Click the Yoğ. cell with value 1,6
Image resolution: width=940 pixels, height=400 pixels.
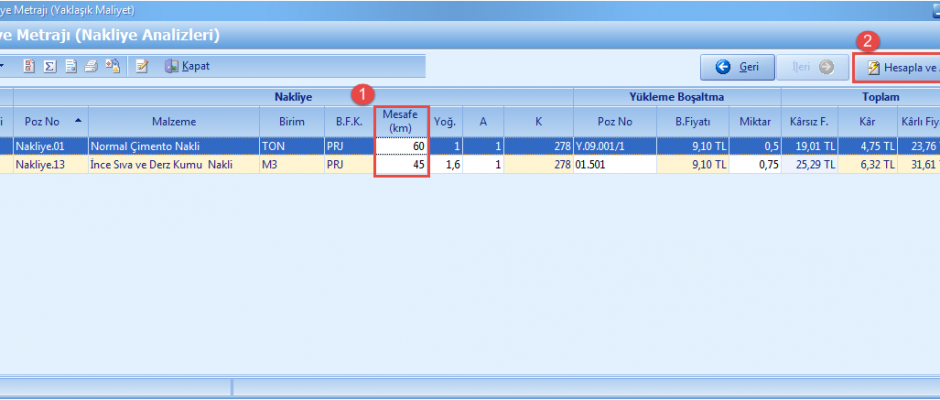445,164
